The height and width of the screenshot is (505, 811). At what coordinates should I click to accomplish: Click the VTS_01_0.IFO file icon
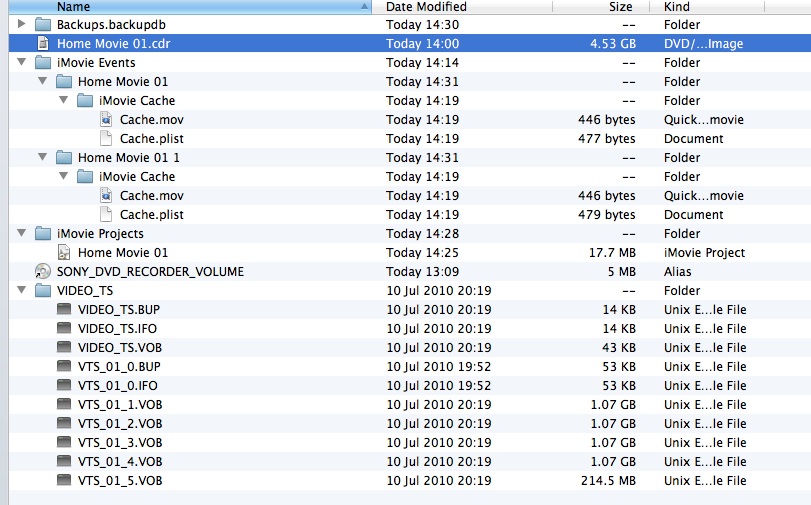pyautogui.click(x=64, y=385)
